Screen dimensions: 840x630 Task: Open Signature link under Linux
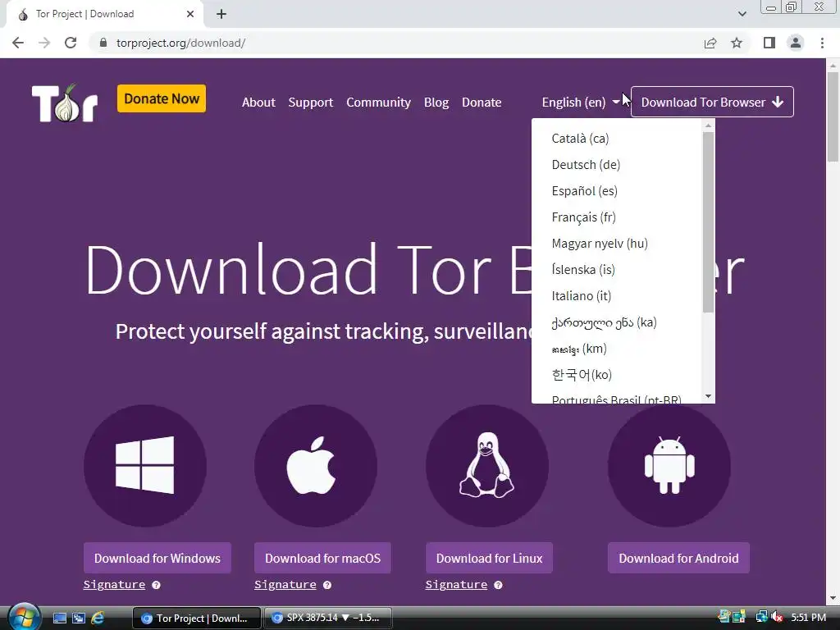(456, 584)
